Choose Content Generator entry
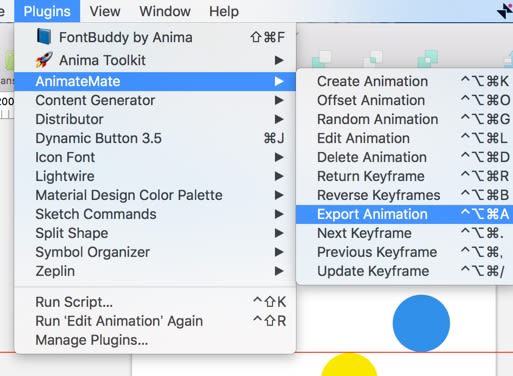Image resolution: width=513 pixels, height=376 pixels. coord(155,100)
